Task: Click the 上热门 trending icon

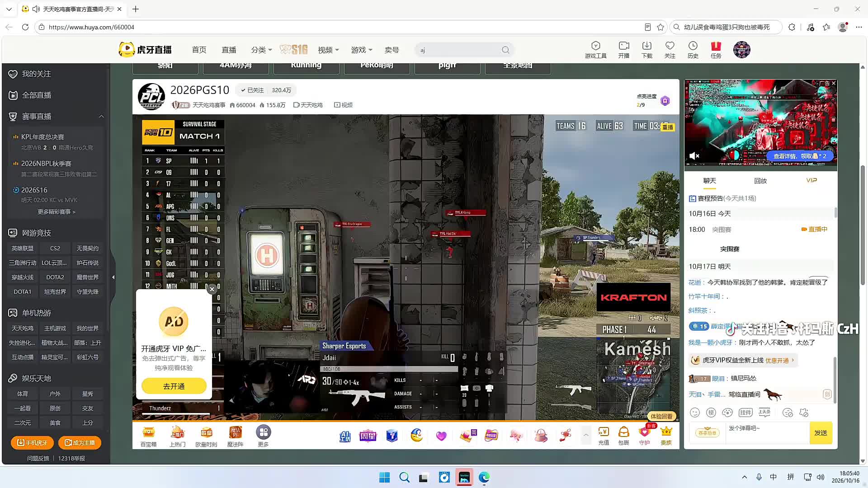Action: 177,436
